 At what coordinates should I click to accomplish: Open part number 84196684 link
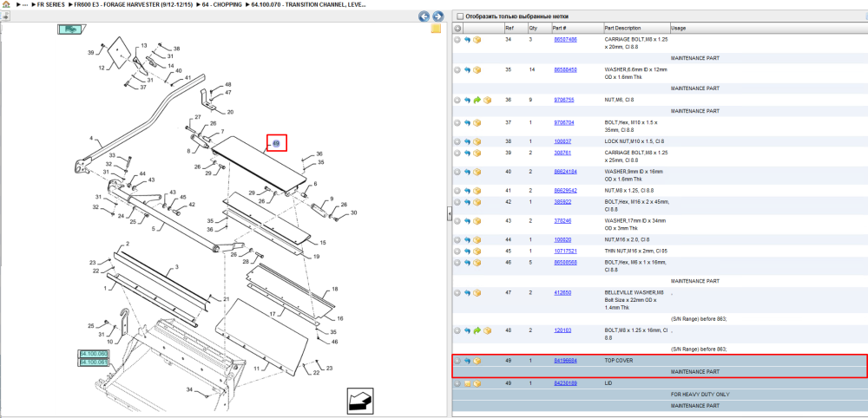point(565,361)
